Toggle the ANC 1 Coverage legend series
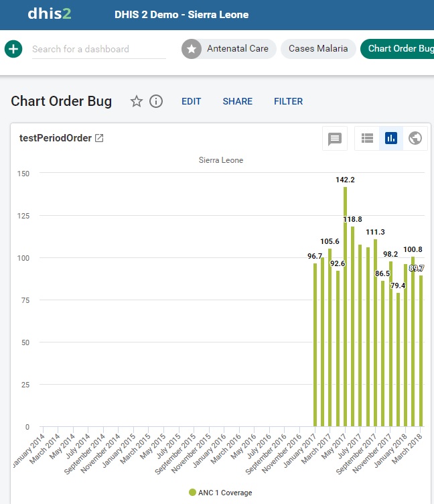Viewport: 434px width, 504px height. click(220, 493)
